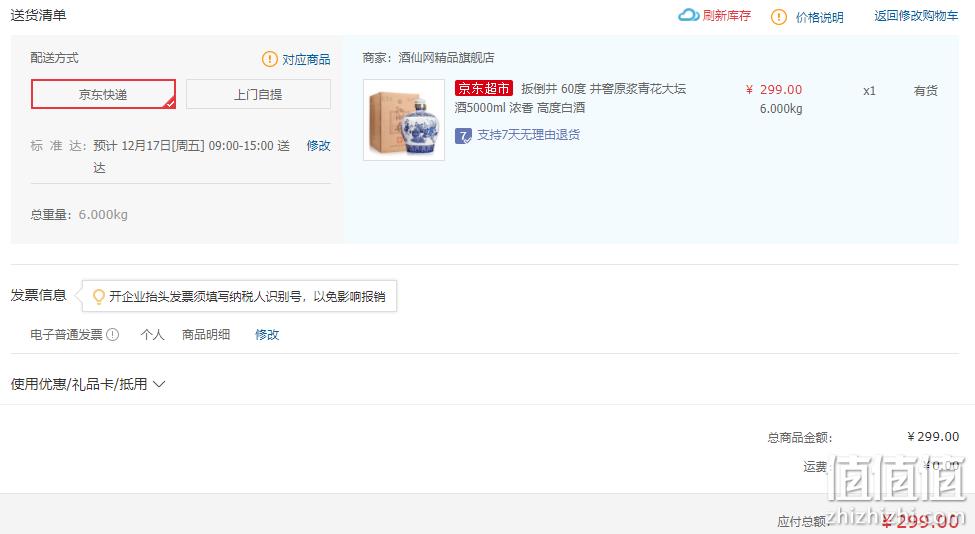This screenshot has width=975, height=534.
Task: Click the exclamation icon beside 对应商品
Action: tap(269, 59)
